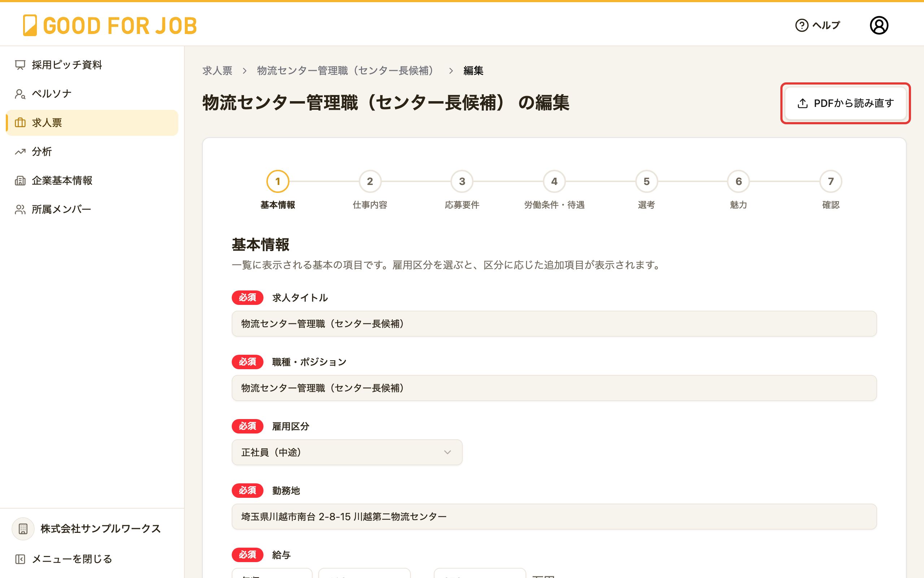
Task: Click the members icon beside 所属メンバー
Action: click(x=20, y=210)
